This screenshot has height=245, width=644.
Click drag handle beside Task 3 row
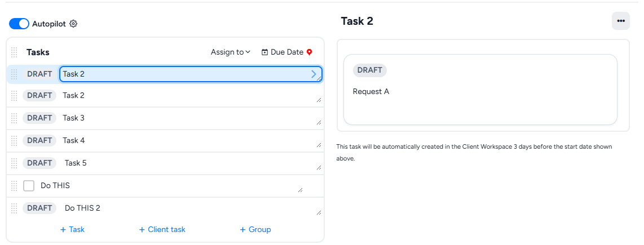pyautogui.click(x=15, y=118)
